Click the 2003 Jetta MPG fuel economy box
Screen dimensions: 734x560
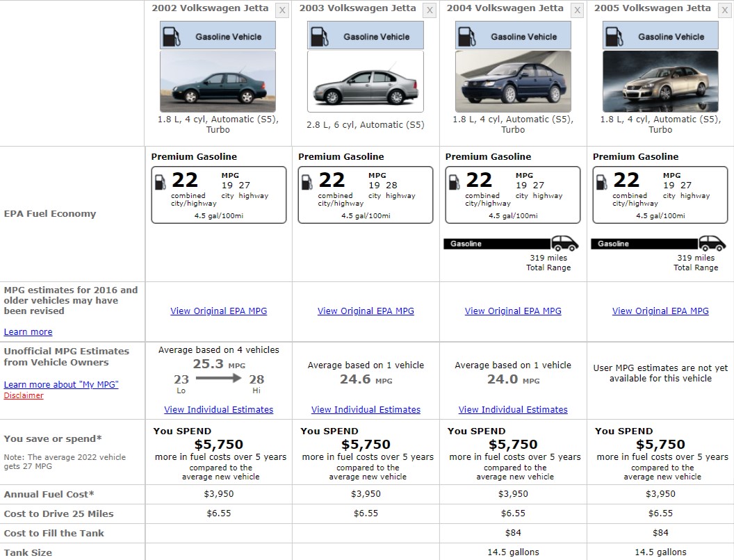click(366, 195)
